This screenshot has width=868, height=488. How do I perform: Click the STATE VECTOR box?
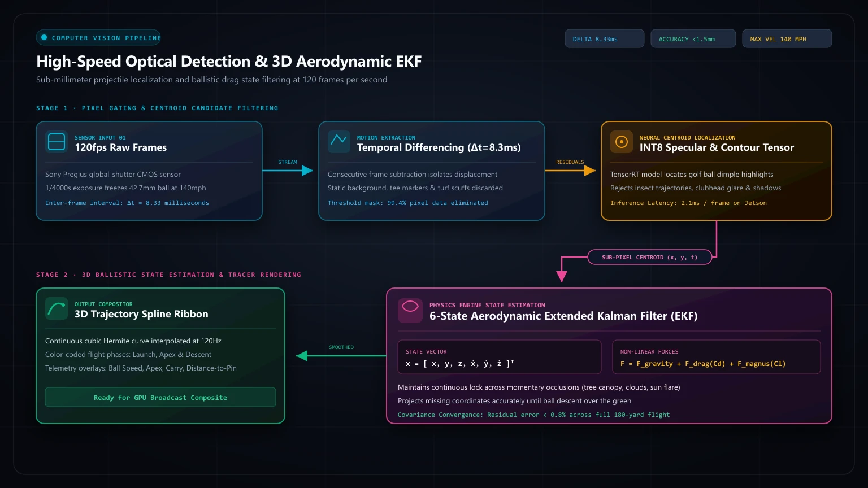point(500,357)
